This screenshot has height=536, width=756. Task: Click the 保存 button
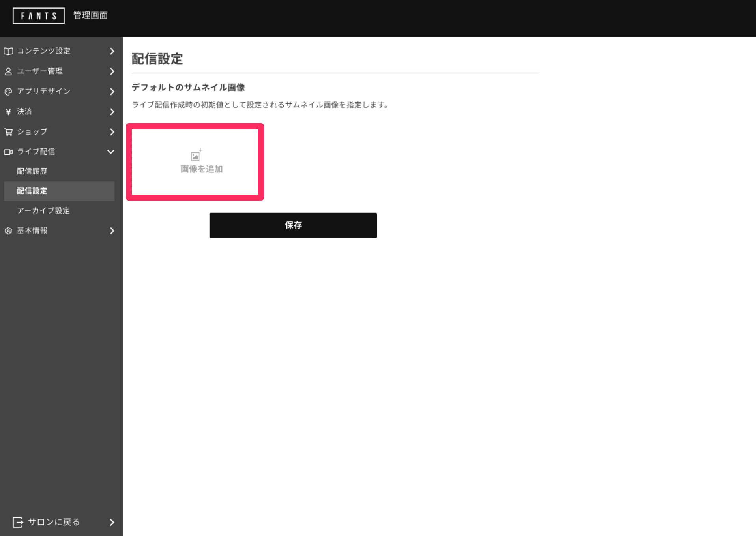click(x=293, y=225)
